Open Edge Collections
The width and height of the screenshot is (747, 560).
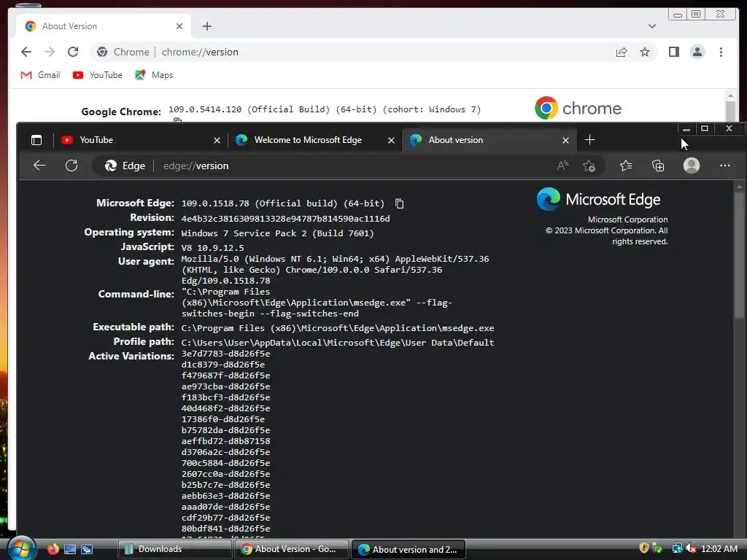pos(658,166)
